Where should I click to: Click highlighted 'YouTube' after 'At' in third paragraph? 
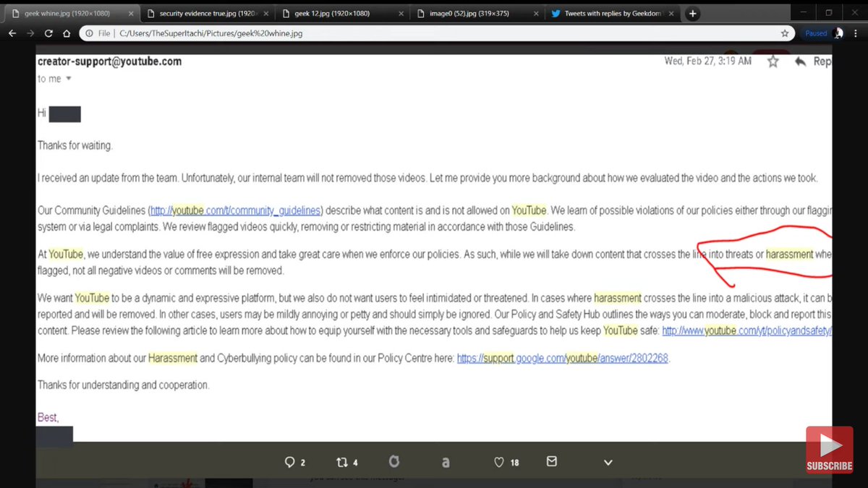[x=67, y=254]
